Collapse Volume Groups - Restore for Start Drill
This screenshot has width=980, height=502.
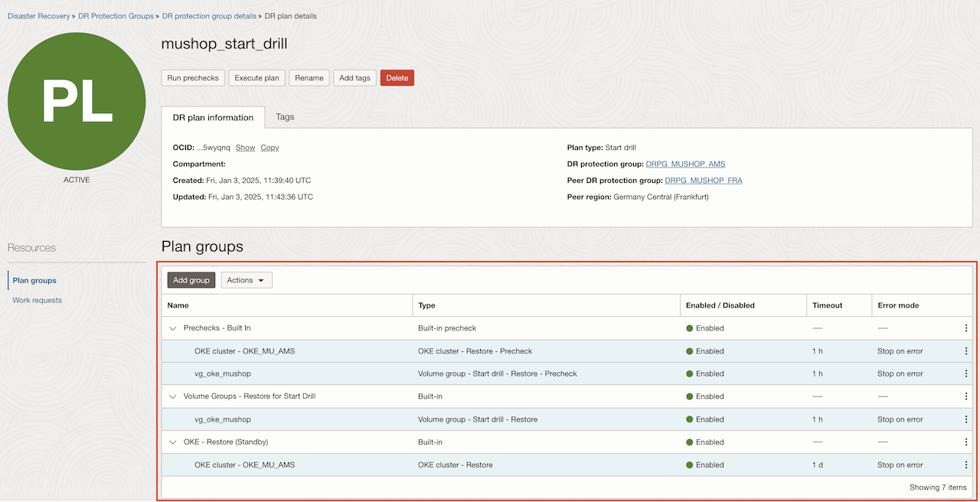[x=172, y=396]
